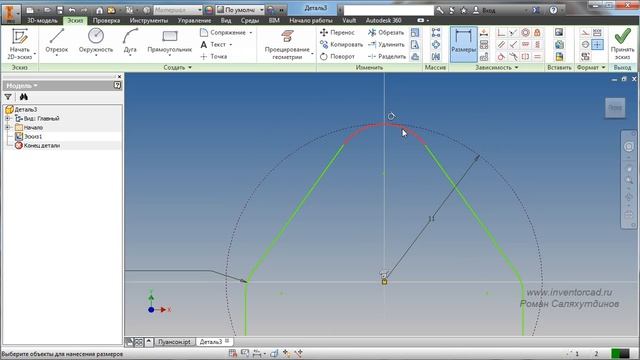Select the Разделить split tool

tap(387, 56)
